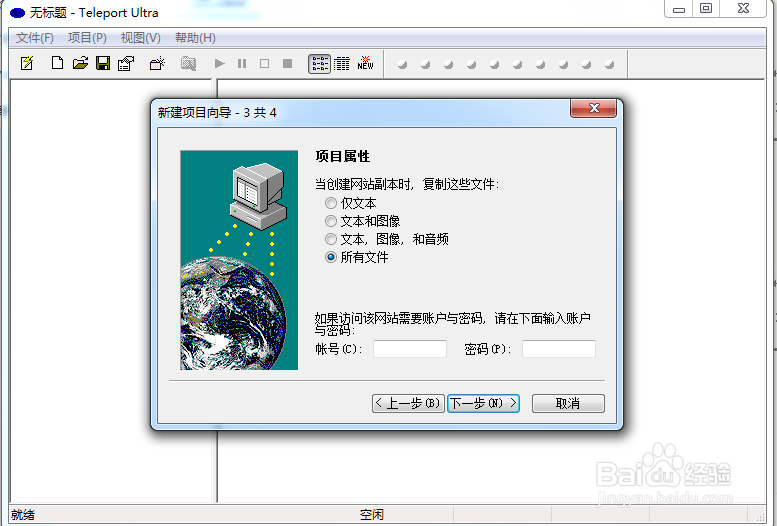777x526 pixels.
Task: Open the 帮助(H) menu
Action: [x=195, y=38]
